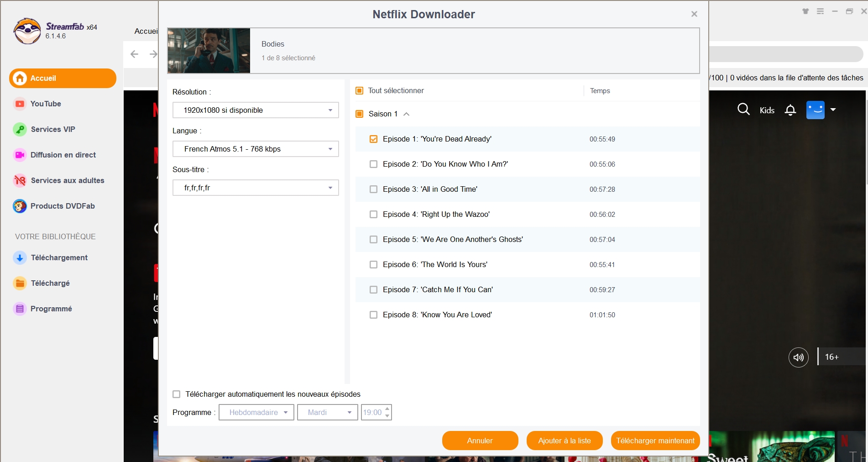Image resolution: width=868 pixels, height=462 pixels.
Task: Check Episode 7 'Catch Me If You Can'
Action: [373, 289]
